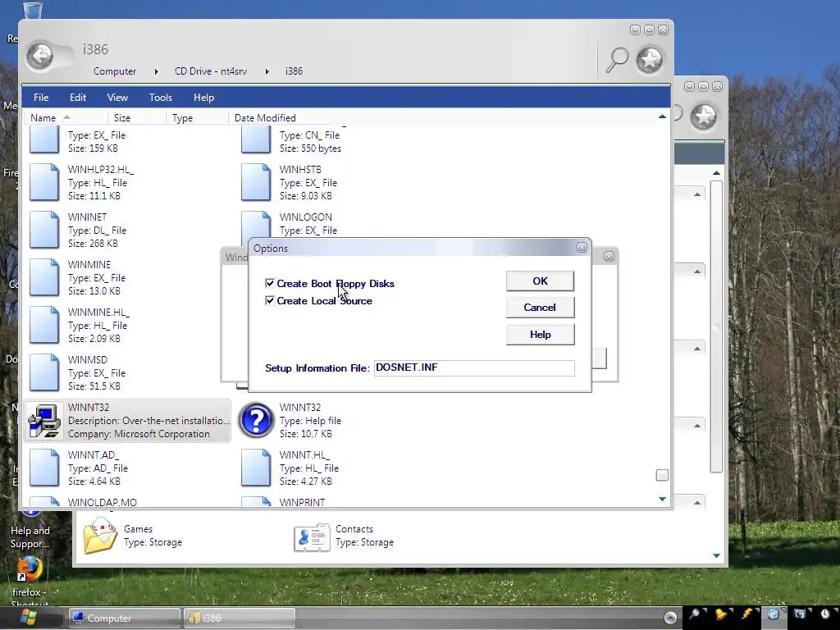This screenshot has width=840, height=630.
Task: Click the clock icon in the system tray
Action: (825, 614)
